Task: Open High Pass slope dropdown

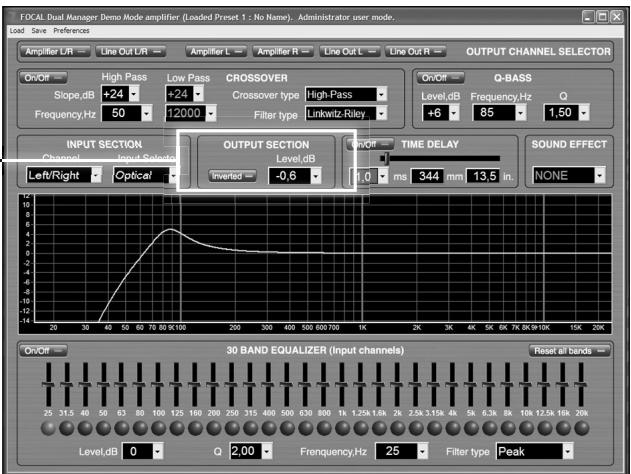Action: point(134,94)
